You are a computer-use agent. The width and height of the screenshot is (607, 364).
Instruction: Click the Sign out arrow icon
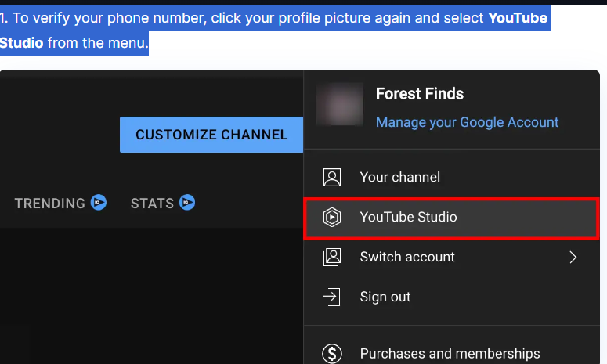click(x=331, y=297)
